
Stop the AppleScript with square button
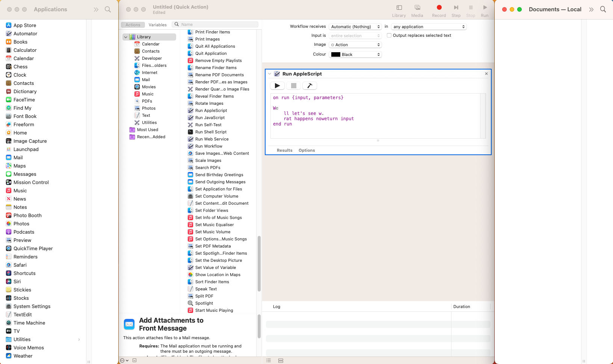[294, 86]
